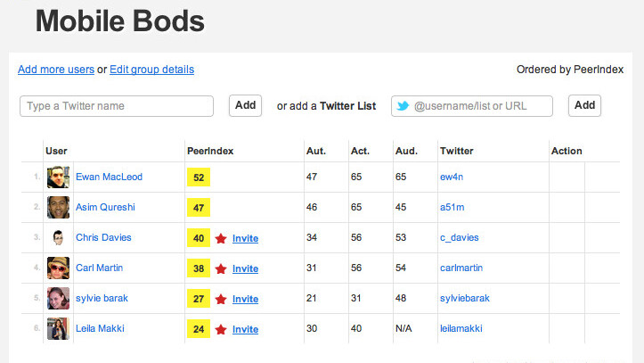Focus the 'Type a Twitter name' field
Screen dimensions: 644x363
[x=117, y=106]
